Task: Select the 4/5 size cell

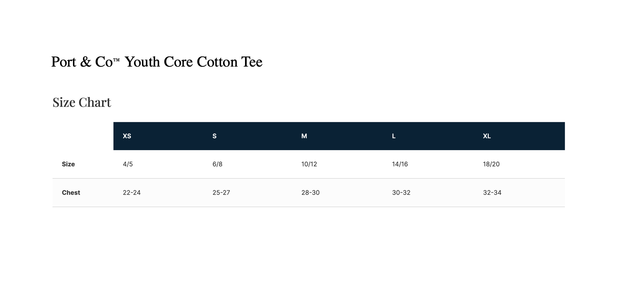Action: pos(128,164)
